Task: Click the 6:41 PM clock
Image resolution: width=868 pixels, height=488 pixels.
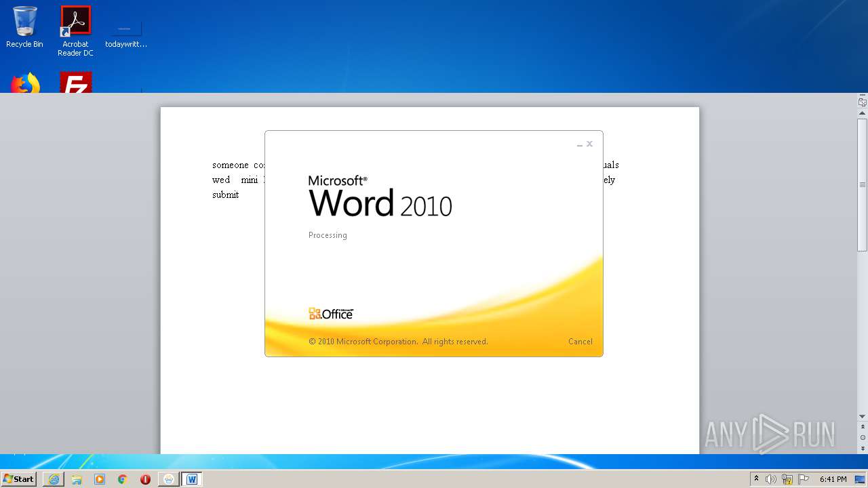Action: point(833,479)
